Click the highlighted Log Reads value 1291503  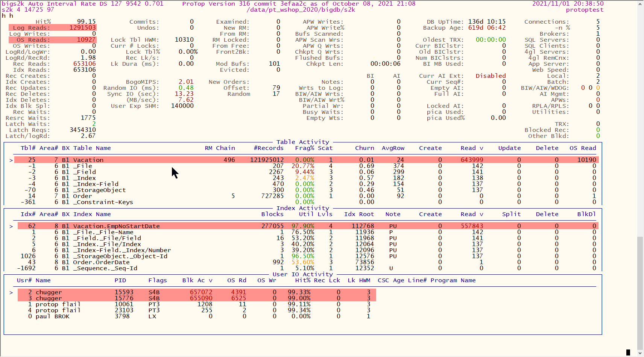83,28
